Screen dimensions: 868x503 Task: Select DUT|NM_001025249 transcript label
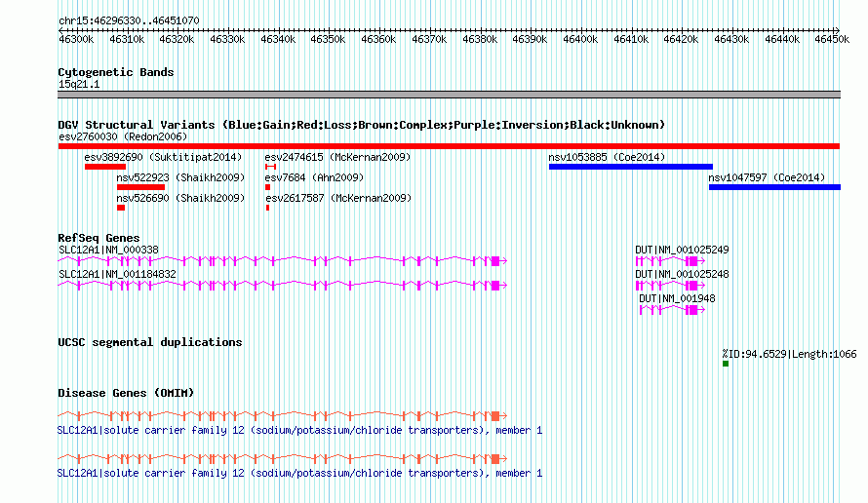(682, 251)
